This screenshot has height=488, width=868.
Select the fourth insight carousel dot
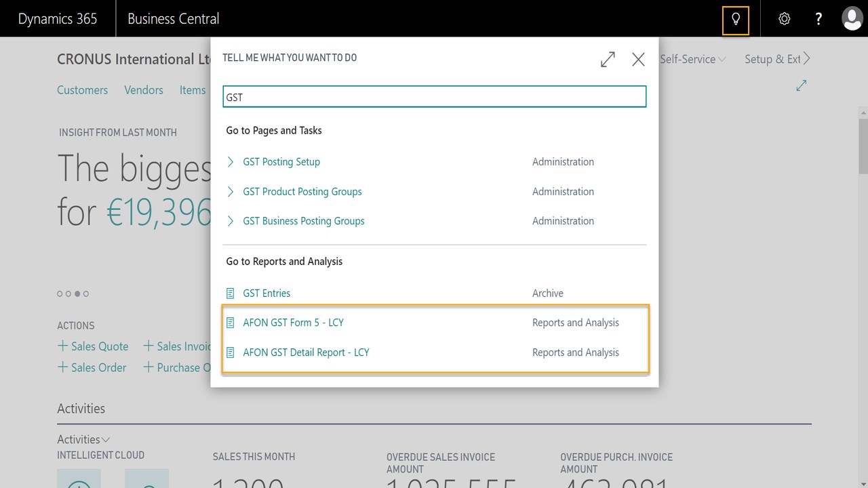tap(86, 293)
